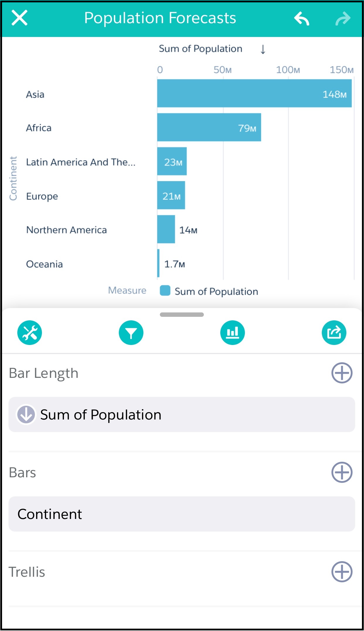364x631 pixels.
Task: Click the sort arrow beside chart axis title
Action: click(x=263, y=49)
